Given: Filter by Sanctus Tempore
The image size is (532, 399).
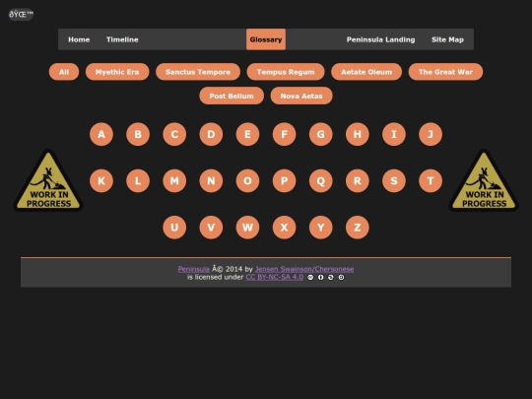Looking at the screenshot, I should [x=198, y=72].
